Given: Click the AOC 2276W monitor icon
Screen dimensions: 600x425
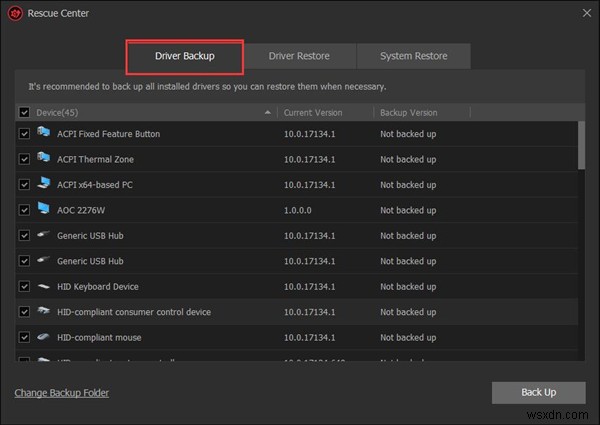Looking at the screenshot, I should pos(44,209).
